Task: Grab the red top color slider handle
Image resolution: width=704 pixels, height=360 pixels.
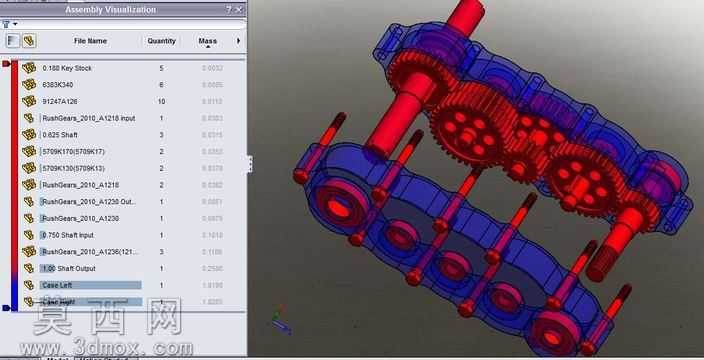Action: point(6,64)
